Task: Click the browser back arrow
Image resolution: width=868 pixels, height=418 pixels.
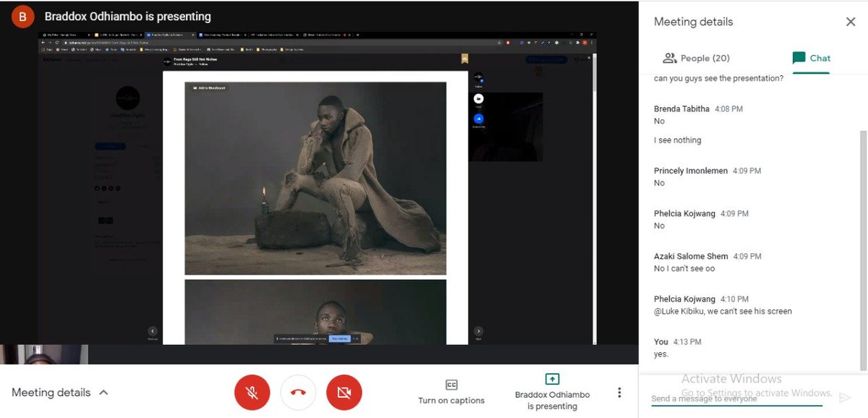Action: 43,43
